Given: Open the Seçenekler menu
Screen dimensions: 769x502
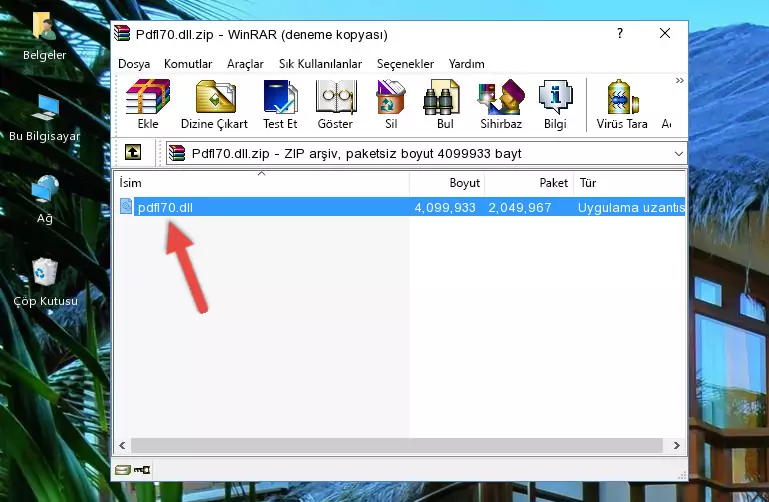Looking at the screenshot, I should pos(405,64).
